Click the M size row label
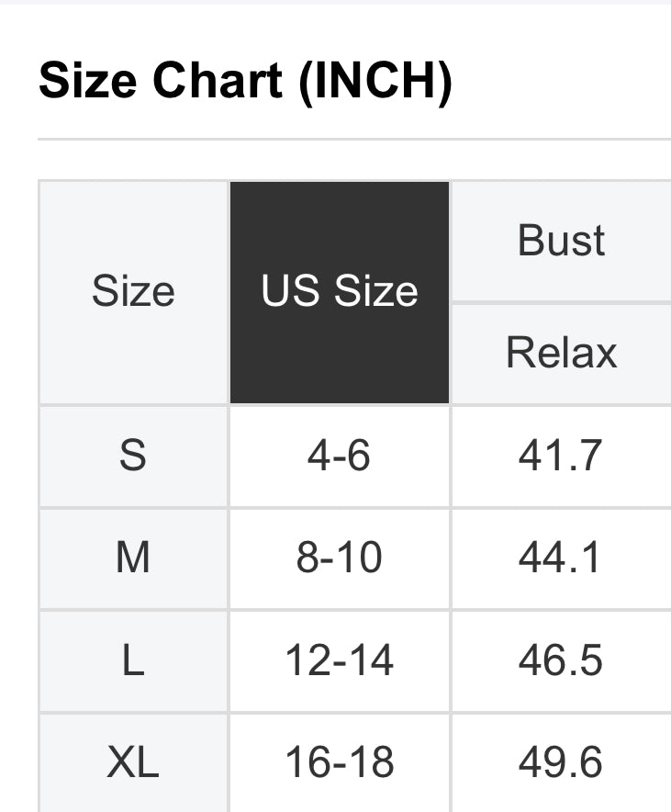The height and width of the screenshot is (812, 671). 133,558
